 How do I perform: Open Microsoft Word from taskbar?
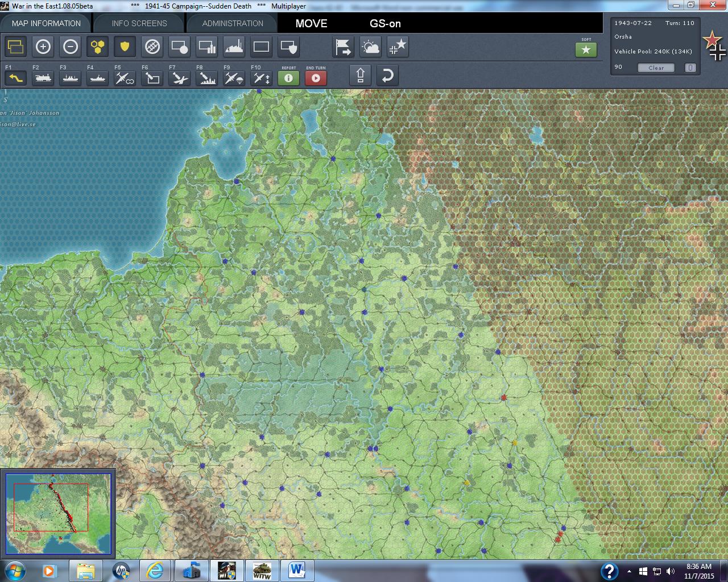click(297, 571)
